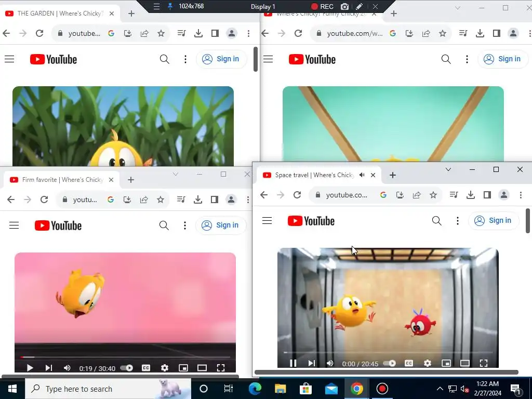Open tab search chevron in Space travel window
This screenshot has height=399, width=532.
click(x=448, y=169)
